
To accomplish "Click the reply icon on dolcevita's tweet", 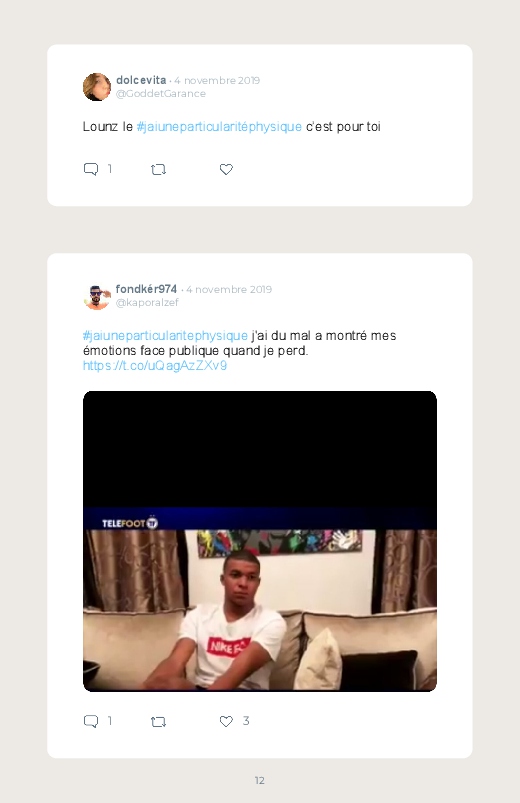I will (x=91, y=169).
